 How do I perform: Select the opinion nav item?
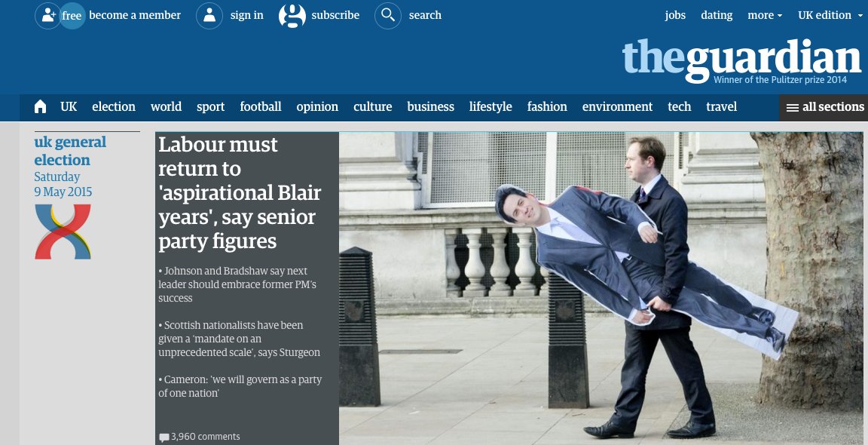317,107
